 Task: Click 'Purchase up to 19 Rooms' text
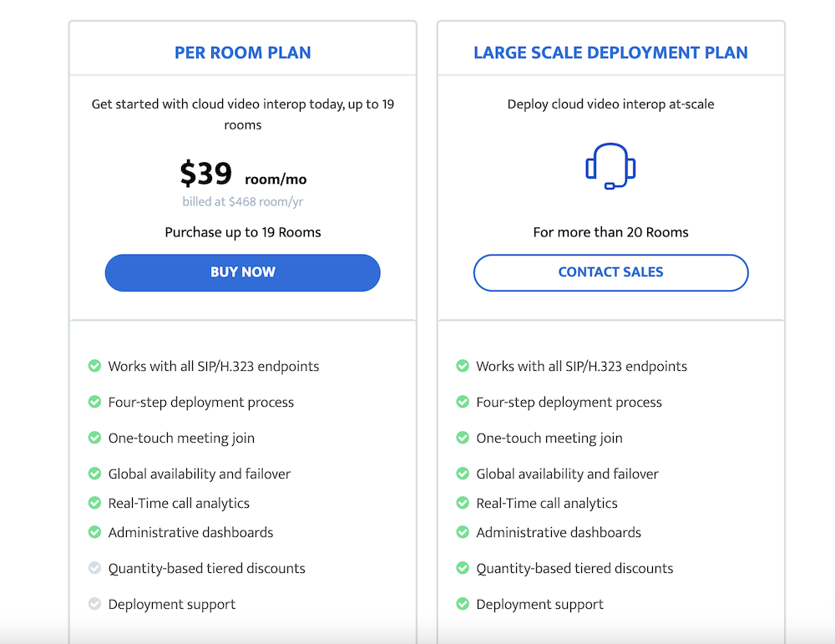tap(243, 232)
